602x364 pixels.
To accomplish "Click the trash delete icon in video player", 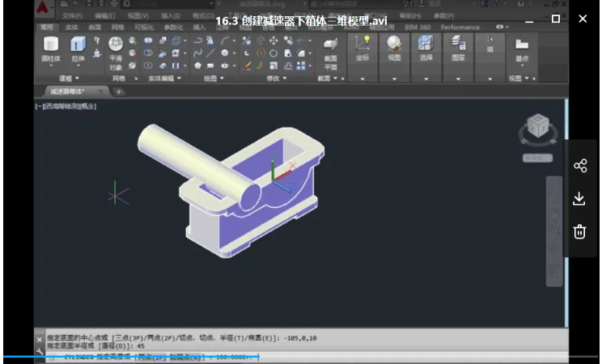I will click(x=579, y=231).
